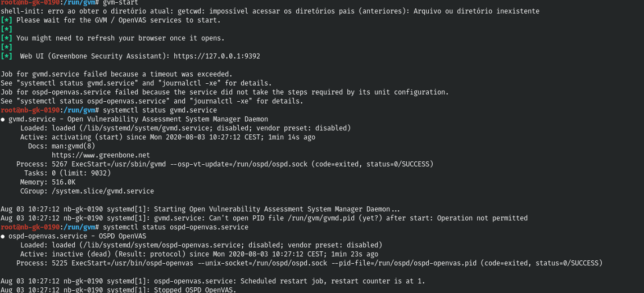
Task: Click the status dot beside ospd-openvas.service header
Action: 3,236
